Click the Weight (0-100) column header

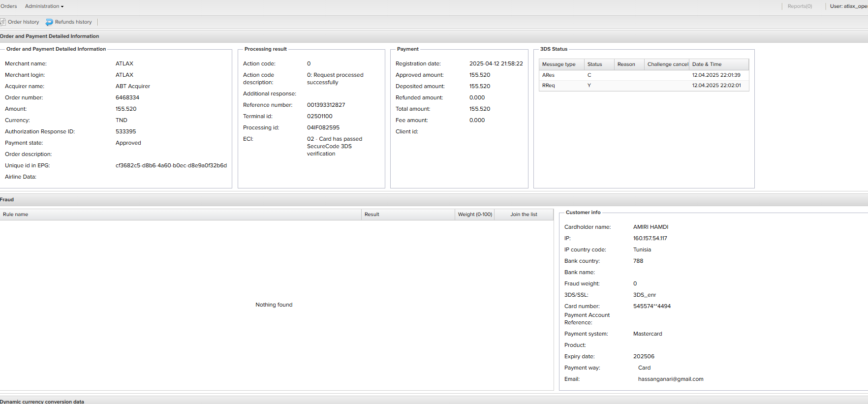point(475,215)
